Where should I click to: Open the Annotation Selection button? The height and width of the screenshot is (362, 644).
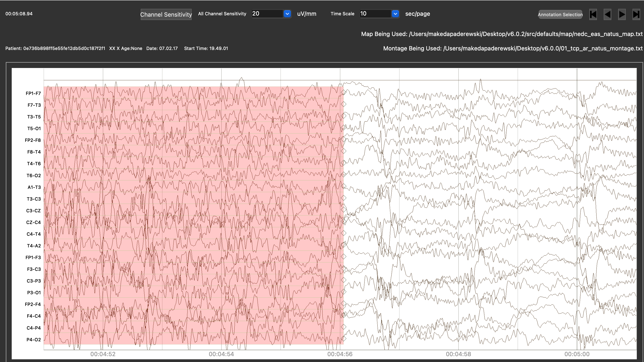point(560,14)
